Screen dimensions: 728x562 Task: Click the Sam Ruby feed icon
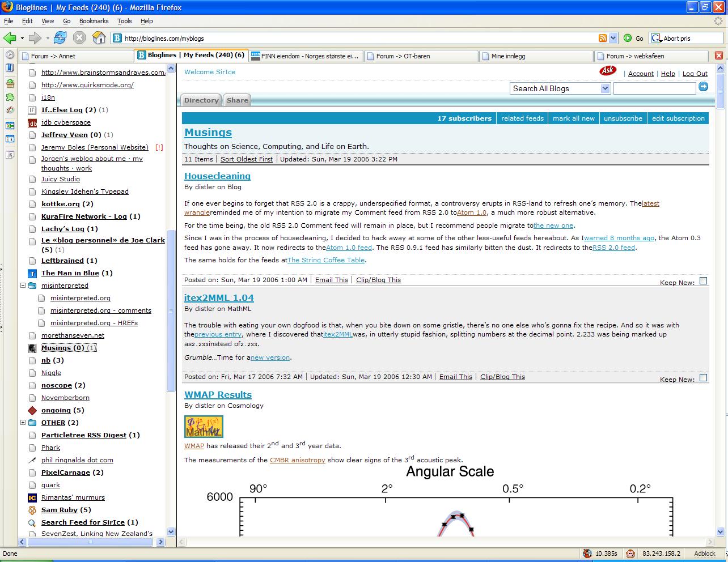click(32, 510)
